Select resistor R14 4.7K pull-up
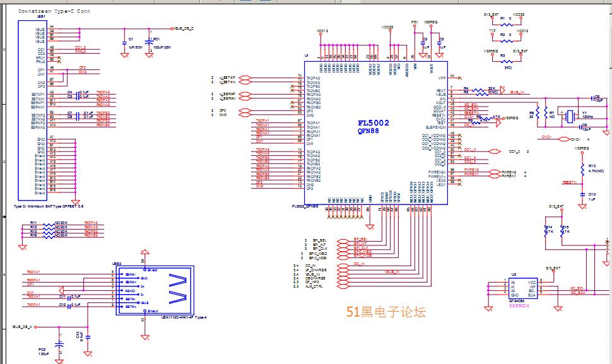The width and height of the screenshot is (612, 364). pos(546,231)
